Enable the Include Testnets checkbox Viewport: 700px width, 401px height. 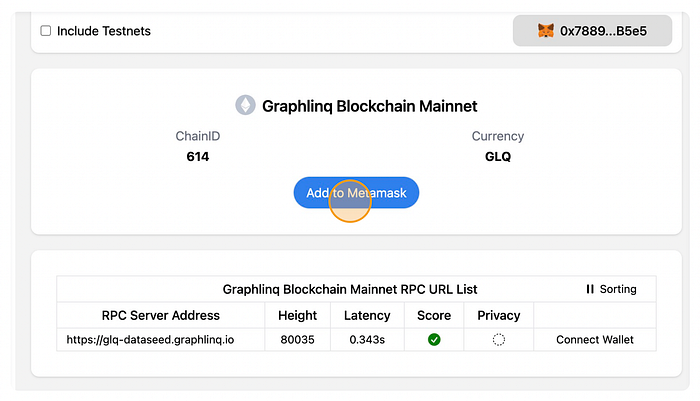[46, 31]
